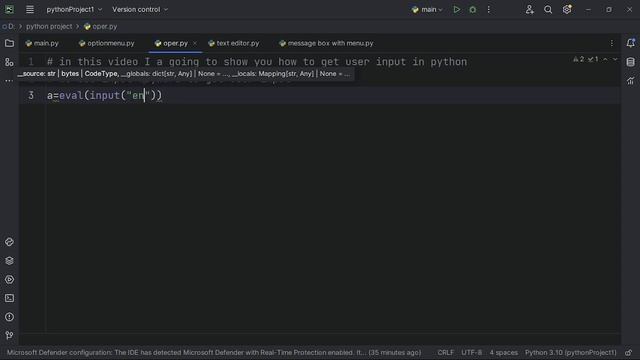Click python project breadcrumb
The width and height of the screenshot is (640, 360).
click(x=49, y=27)
